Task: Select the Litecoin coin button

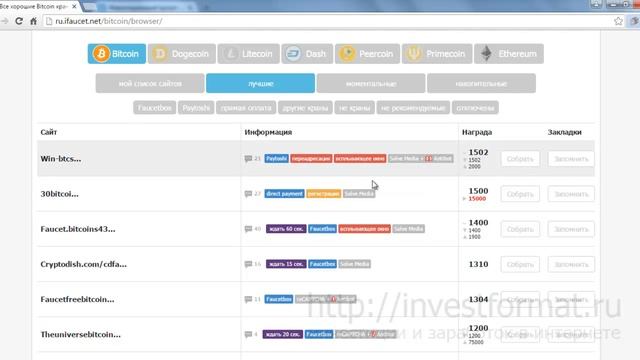Action: pyautogui.click(x=249, y=53)
